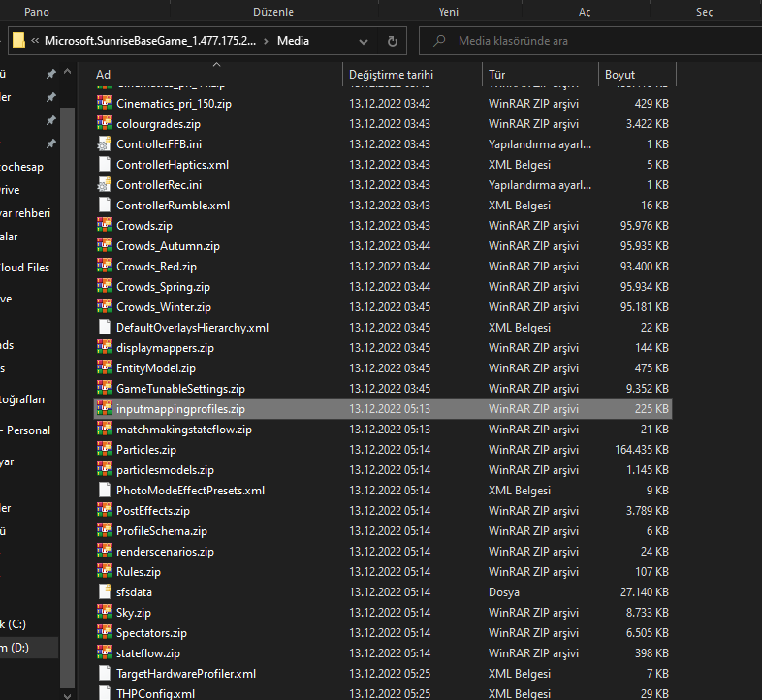
Task: Select the ProfileSchema.zip file
Action: tap(383, 531)
